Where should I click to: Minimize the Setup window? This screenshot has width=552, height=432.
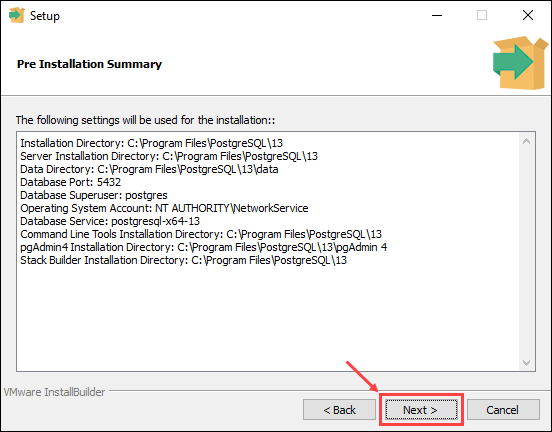tap(437, 15)
